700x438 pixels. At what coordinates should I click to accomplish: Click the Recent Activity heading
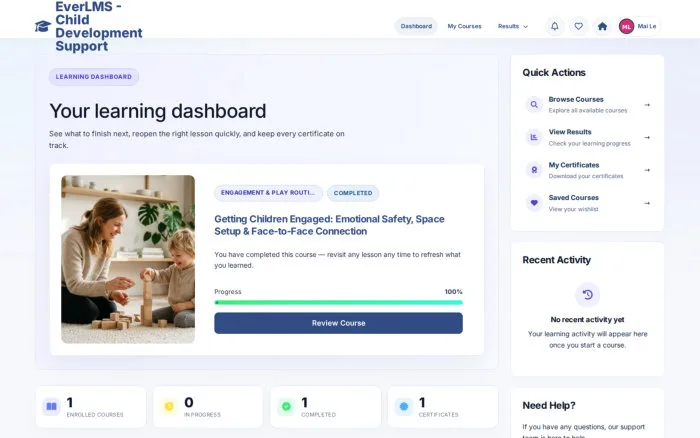557,260
